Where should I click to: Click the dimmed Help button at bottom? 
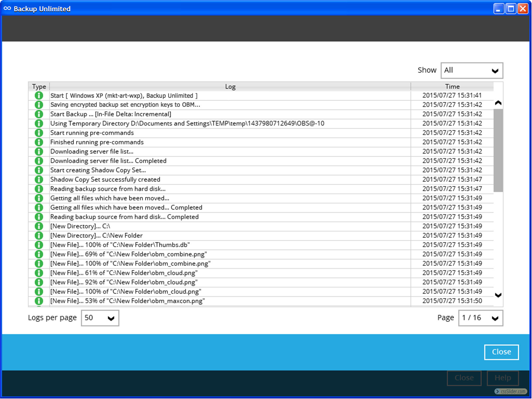coord(502,378)
